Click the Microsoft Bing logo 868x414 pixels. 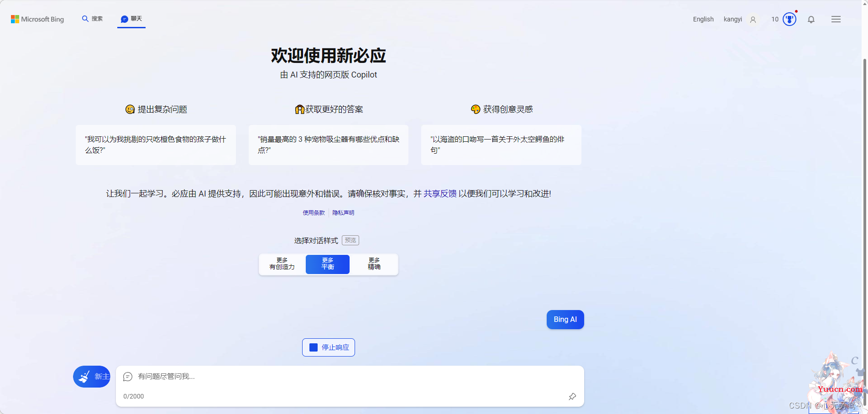[x=37, y=19]
